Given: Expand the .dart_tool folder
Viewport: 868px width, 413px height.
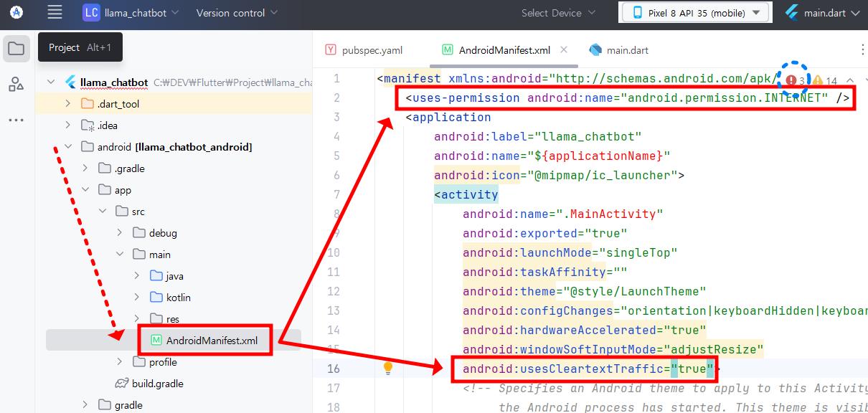Looking at the screenshot, I should click(x=68, y=104).
